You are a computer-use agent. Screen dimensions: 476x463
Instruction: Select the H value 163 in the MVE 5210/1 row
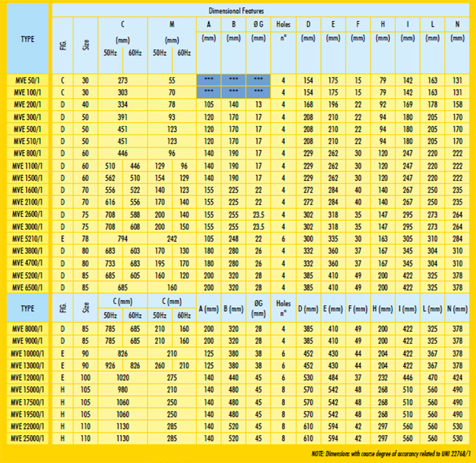pyautogui.click(x=383, y=239)
